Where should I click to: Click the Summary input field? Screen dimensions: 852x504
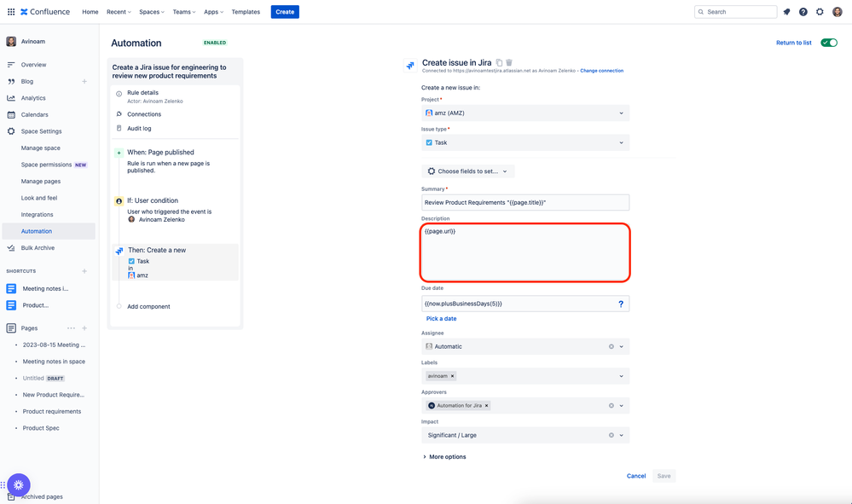click(525, 203)
